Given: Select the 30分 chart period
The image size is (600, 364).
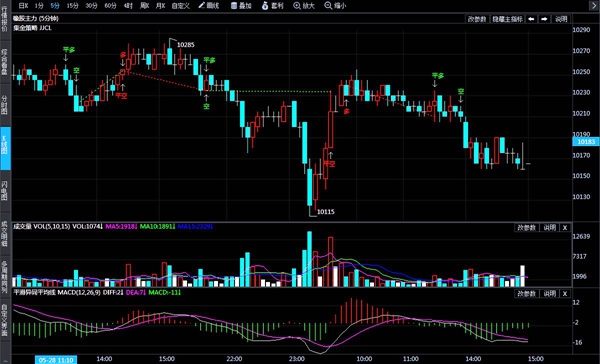Looking at the screenshot, I should click(x=91, y=5).
